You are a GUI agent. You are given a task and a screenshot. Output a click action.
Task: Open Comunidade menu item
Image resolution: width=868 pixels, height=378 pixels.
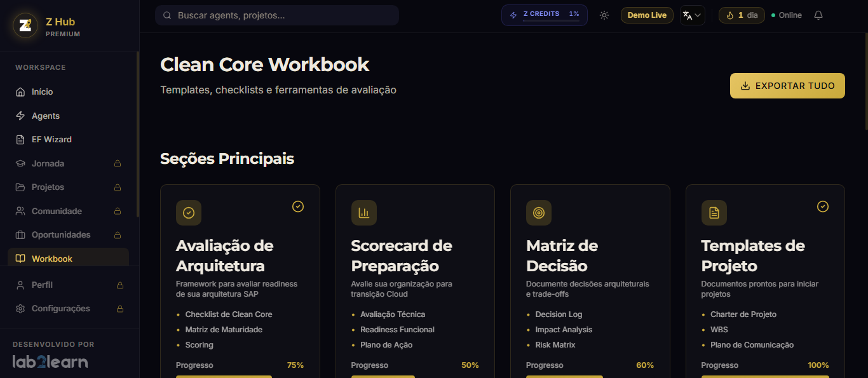click(69, 211)
